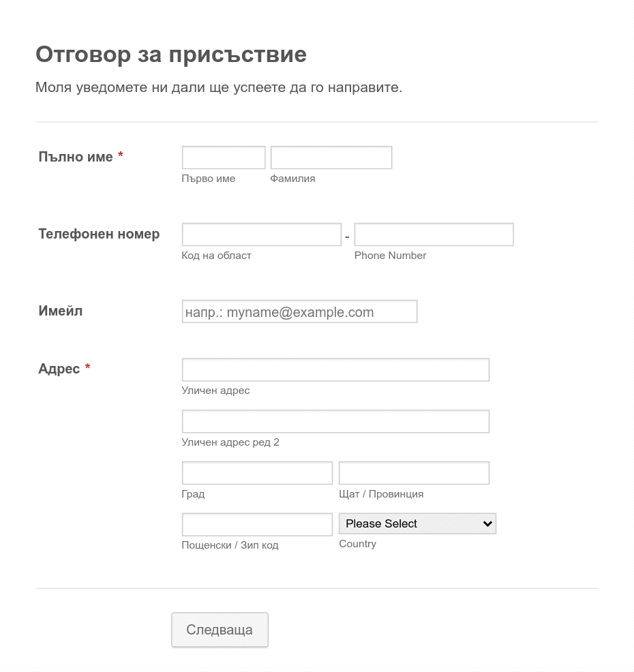This screenshot has width=634, height=672.
Task: Select the Фамилия text box
Action: (331, 157)
